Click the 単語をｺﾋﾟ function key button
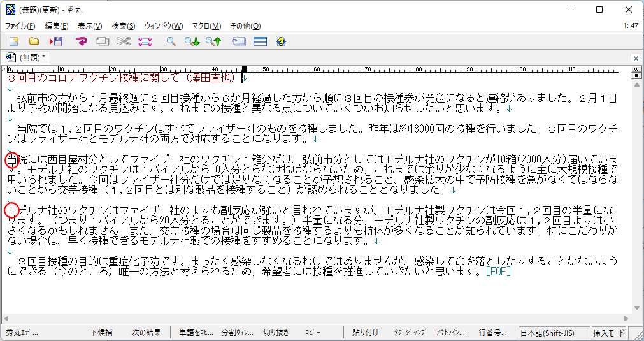Viewport: 644px width, 341px height. tap(196, 332)
